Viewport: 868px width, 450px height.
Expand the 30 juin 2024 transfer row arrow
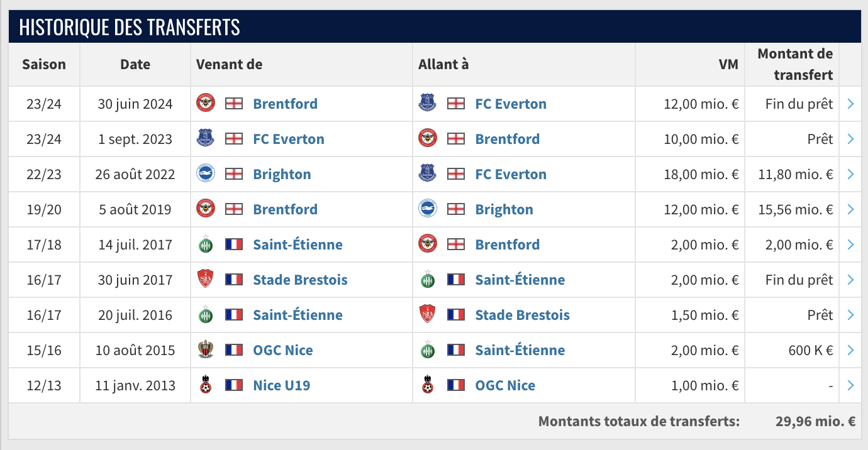850,104
